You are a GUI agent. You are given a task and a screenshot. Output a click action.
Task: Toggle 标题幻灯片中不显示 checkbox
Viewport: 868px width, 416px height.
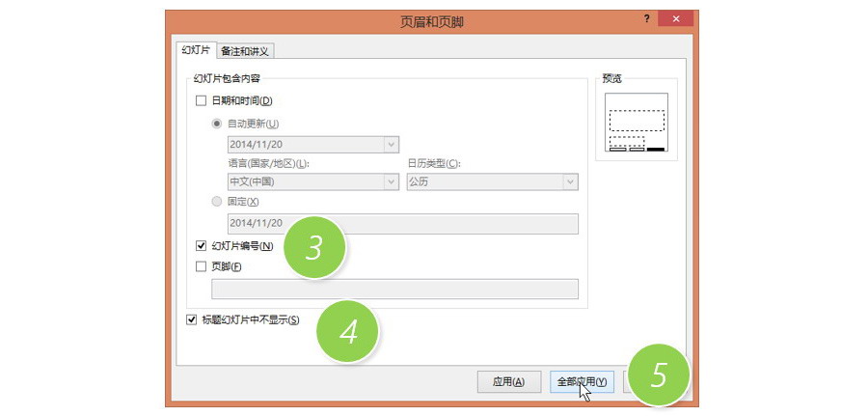pyautogui.click(x=192, y=319)
